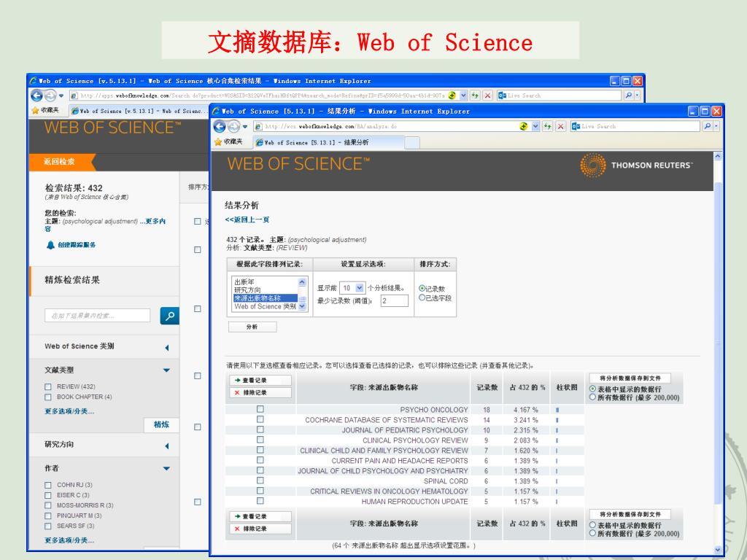747x560 pixels.
Task: Click Live Search magnifier in 结果分析 window
Action: (708, 126)
